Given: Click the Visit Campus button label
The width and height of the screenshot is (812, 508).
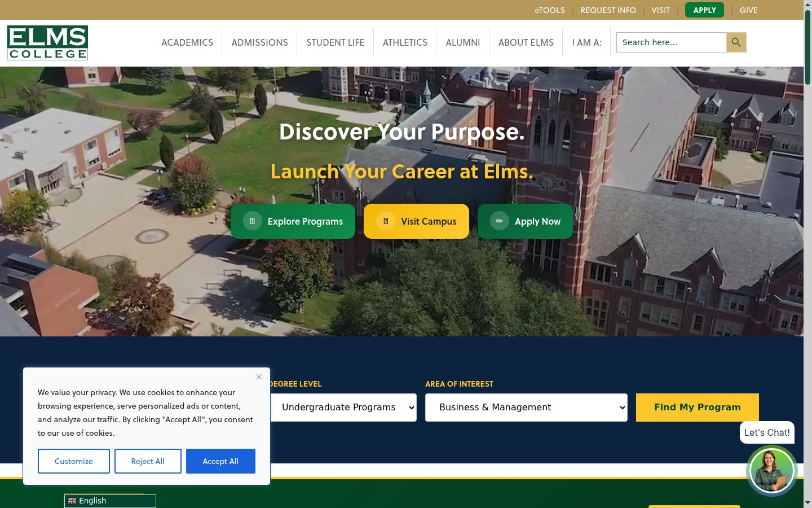Looking at the screenshot, I should [x=429, y=221].
